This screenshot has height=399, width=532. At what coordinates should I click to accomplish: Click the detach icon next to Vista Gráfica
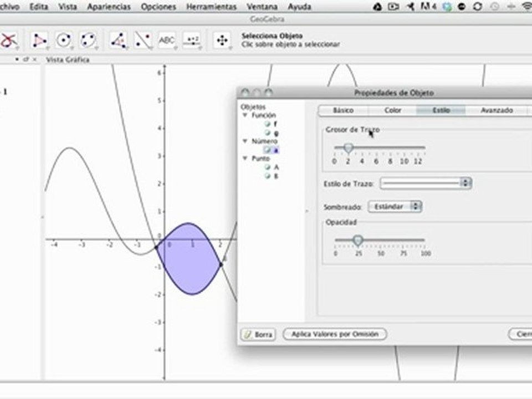pyautogui.click(x=25, y=59)
